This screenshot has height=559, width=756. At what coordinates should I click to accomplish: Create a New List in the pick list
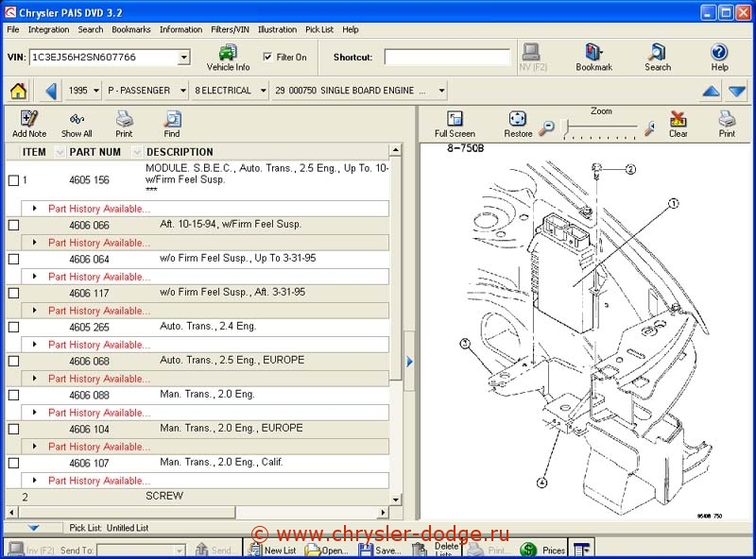coord(271,550)
